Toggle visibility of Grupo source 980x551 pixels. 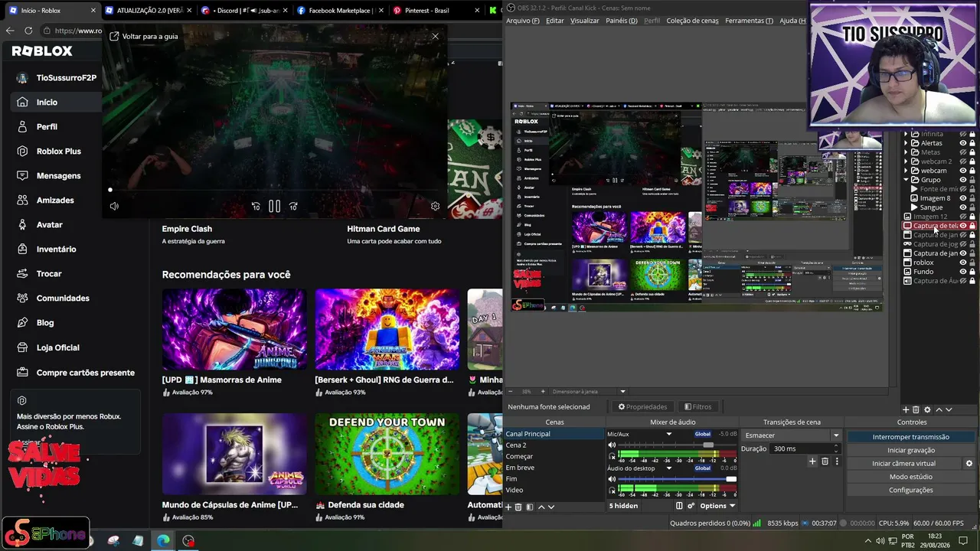click(963, 180)
